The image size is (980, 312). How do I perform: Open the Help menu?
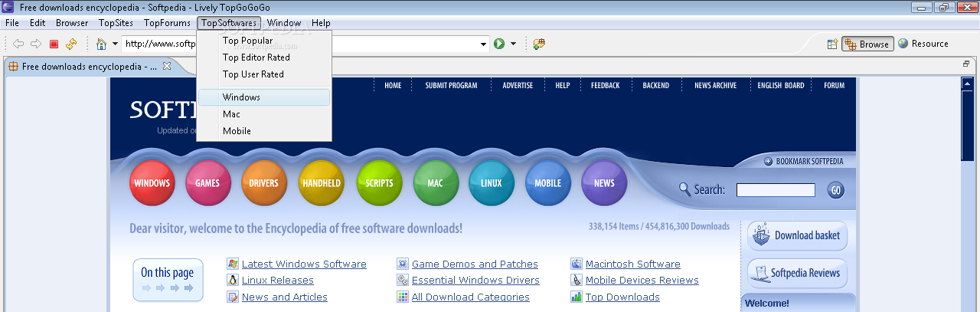(x=321, y=23)
